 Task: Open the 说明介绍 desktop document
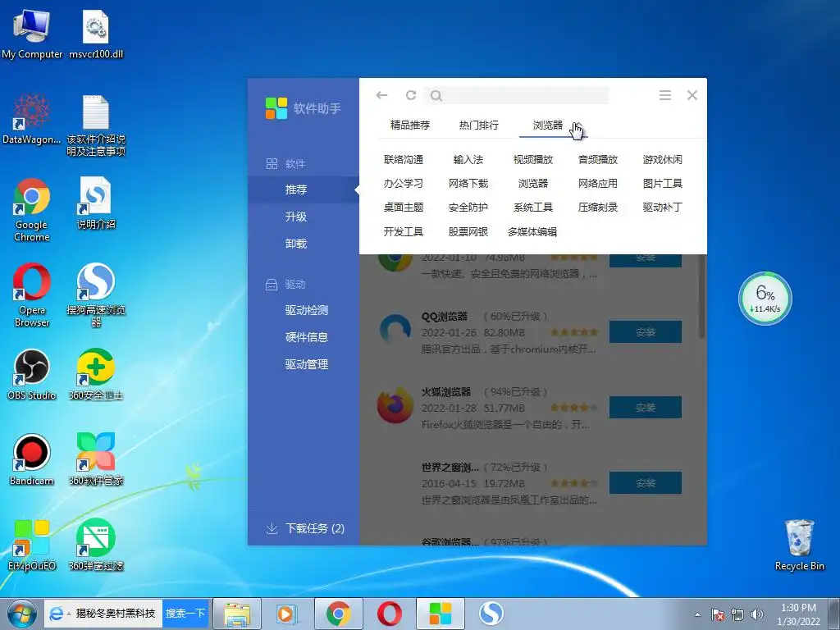(96, 203)
